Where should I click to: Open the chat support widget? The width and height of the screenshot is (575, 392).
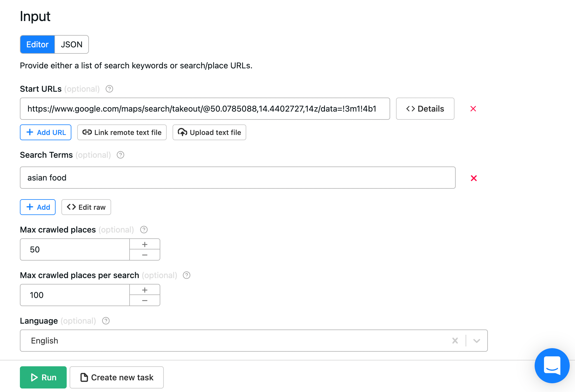pyautogui.click(x=552, y=365)
